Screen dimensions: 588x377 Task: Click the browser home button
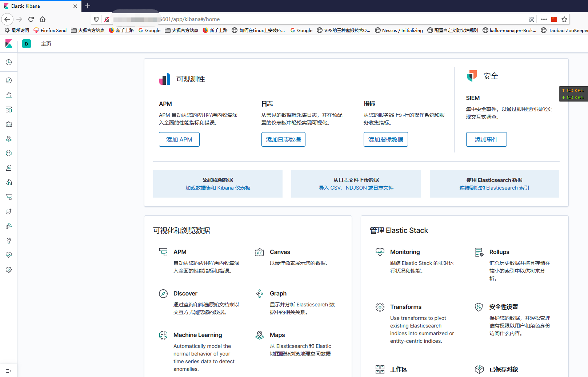tap(43, 19)
